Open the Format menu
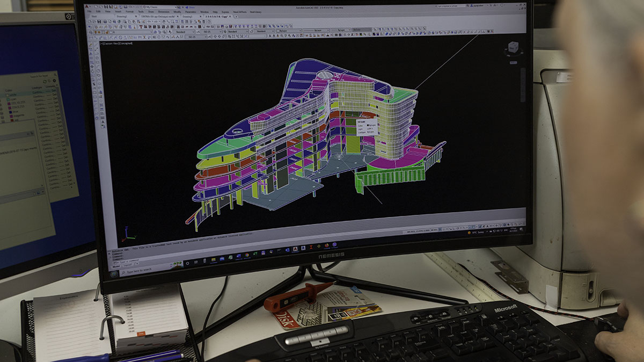The image size is (644, 362). pos(129,12)
